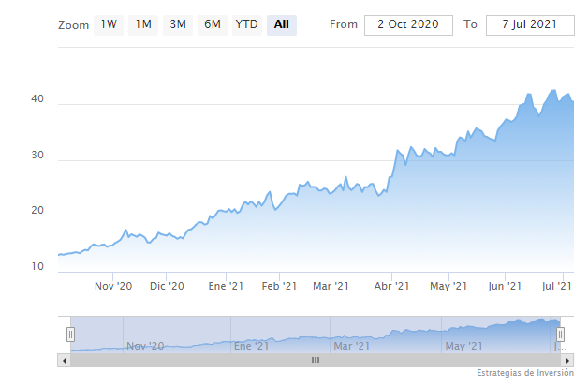The width and height of the screenshot is (588, 388).
Task: Click the 30 value on the y-axis
Action: [x=37, y=155]
